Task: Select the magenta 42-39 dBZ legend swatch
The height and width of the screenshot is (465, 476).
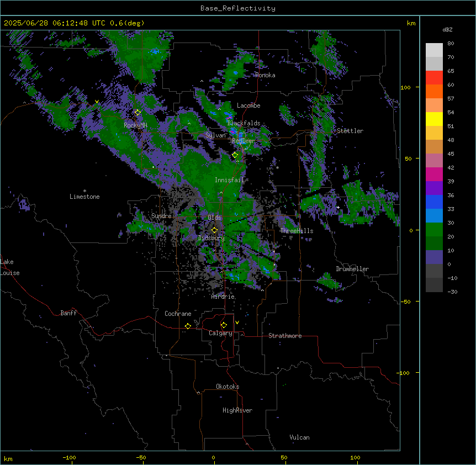Action: [x=434, y=174]
